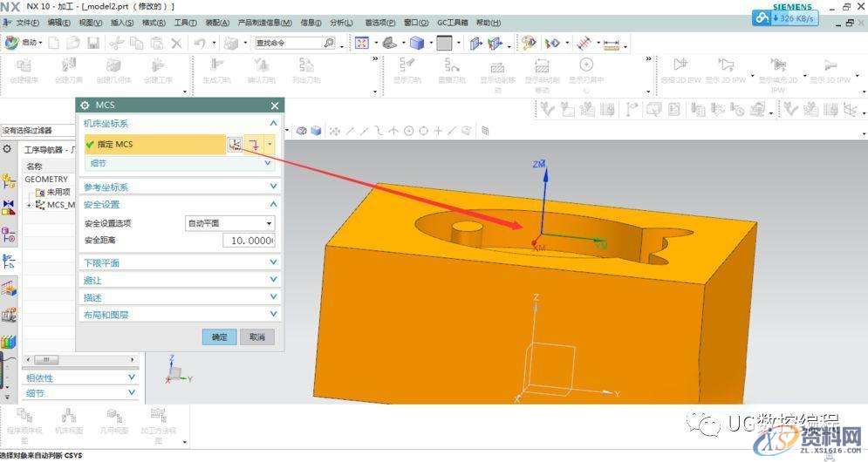The image size is (868, 462).
Task: Click the fit view icon in toolbar
Action: tap(363, 42)
